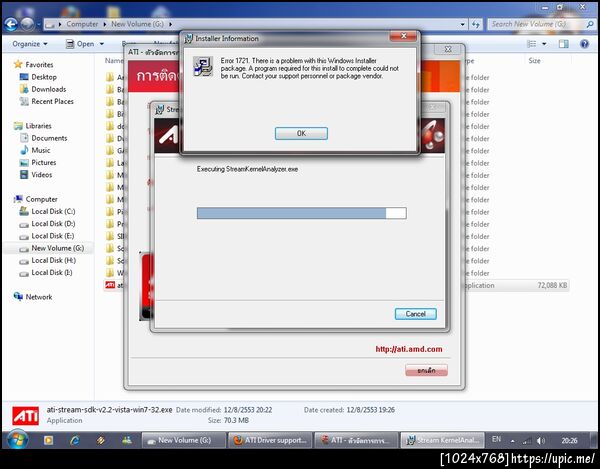Expand address bar history dropdown
Viewport: 600px width, 469px height.
(x=463, y=24)
